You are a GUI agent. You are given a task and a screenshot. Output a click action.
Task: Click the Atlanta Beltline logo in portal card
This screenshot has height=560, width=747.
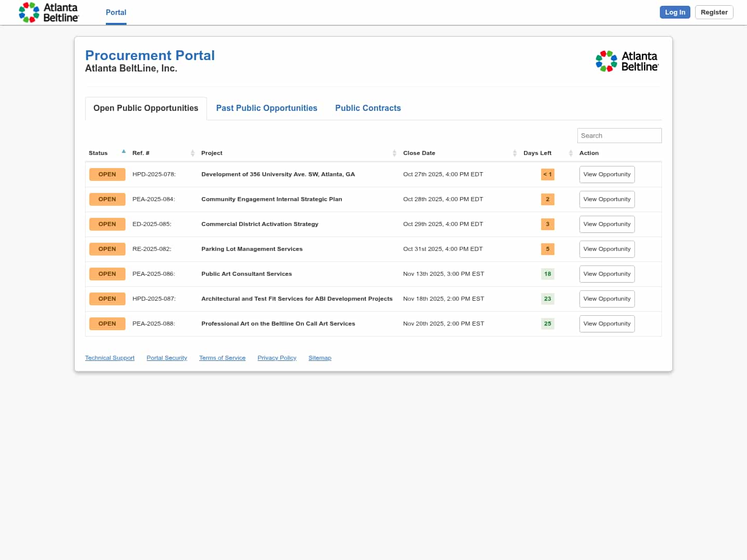(x=627, y=61)
